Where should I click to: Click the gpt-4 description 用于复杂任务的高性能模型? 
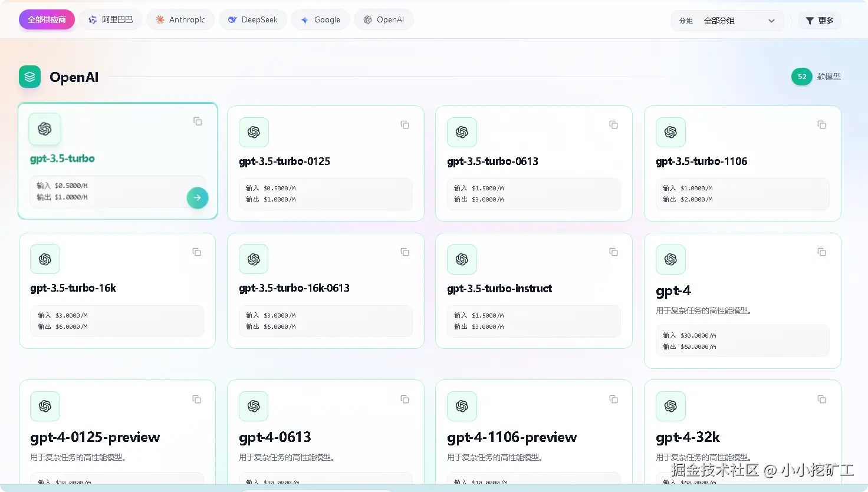point(703,311)
